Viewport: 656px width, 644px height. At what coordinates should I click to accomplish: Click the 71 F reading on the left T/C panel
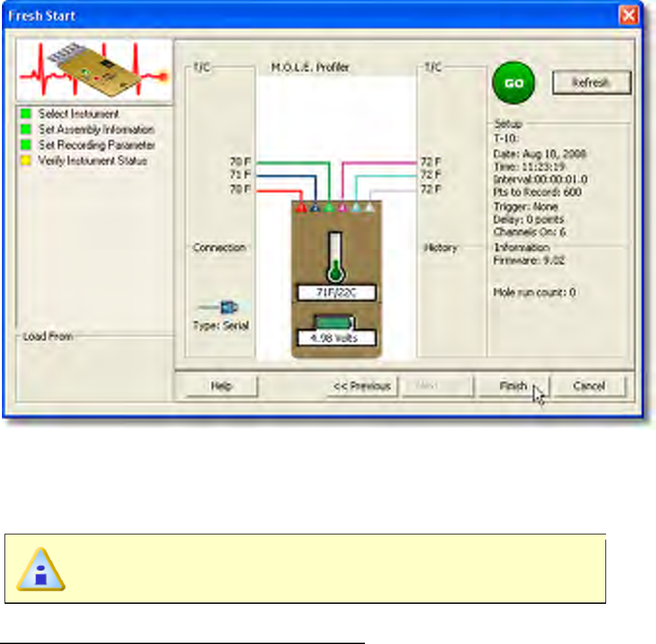pyautogui.click(x=240, y=174)
